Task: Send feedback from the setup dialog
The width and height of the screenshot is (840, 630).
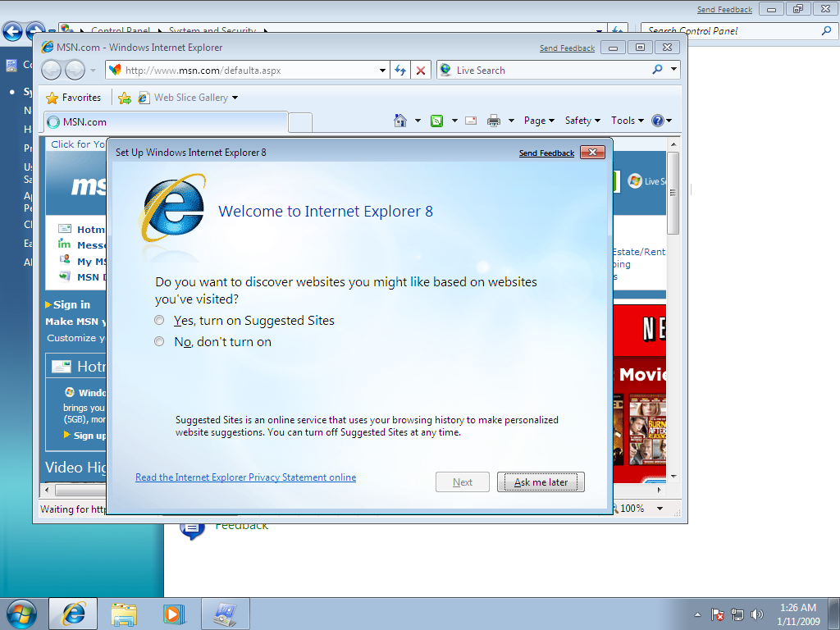Action: point(546,153)
